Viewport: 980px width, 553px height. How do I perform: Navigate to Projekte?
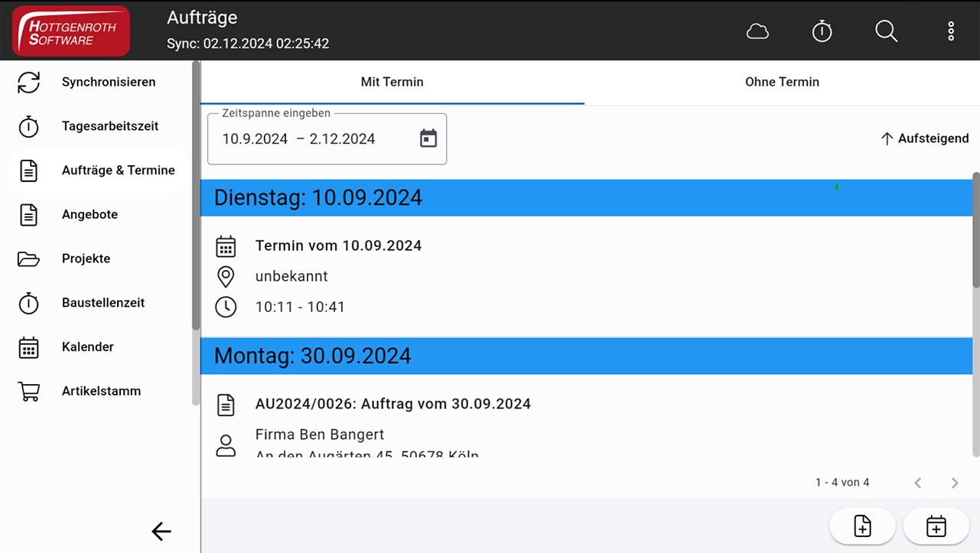86,259
